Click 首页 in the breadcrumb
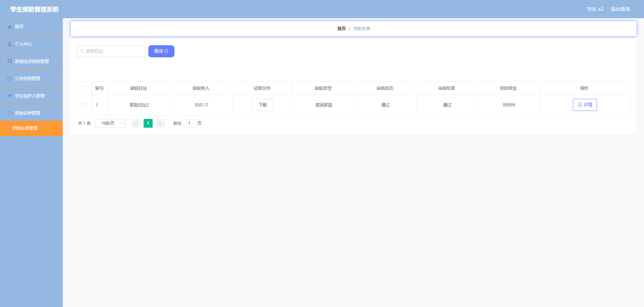 (x=341, y=28)
